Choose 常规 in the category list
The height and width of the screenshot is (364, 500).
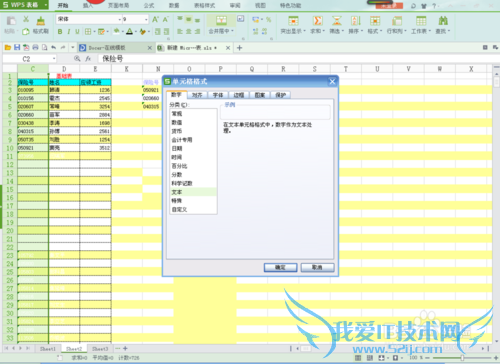tap(193, 114)
